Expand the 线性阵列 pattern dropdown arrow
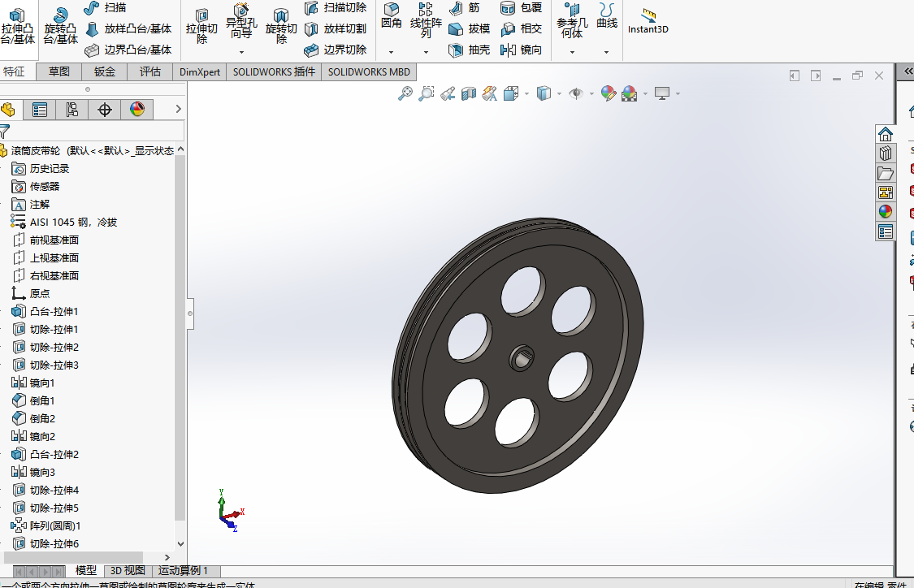Viewport: 914px width, 588px height. [x=426, y=53]
